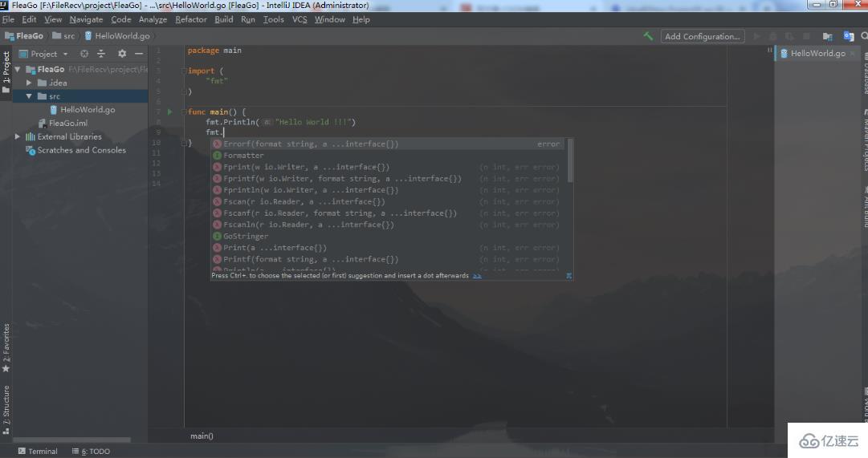This screenshot has width=868, height=458.
Task: Click the Collapse All icon in Project panel
Action: [x=101, y=54]
